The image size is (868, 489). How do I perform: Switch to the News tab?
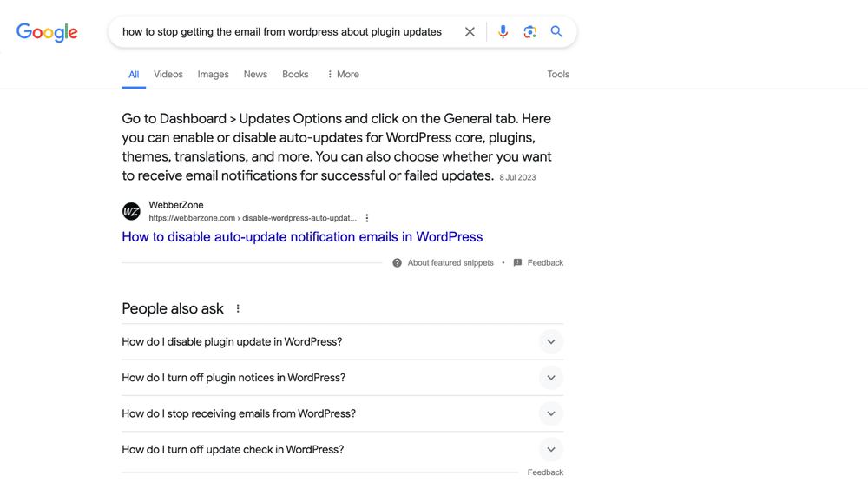[x=255, y=74]
